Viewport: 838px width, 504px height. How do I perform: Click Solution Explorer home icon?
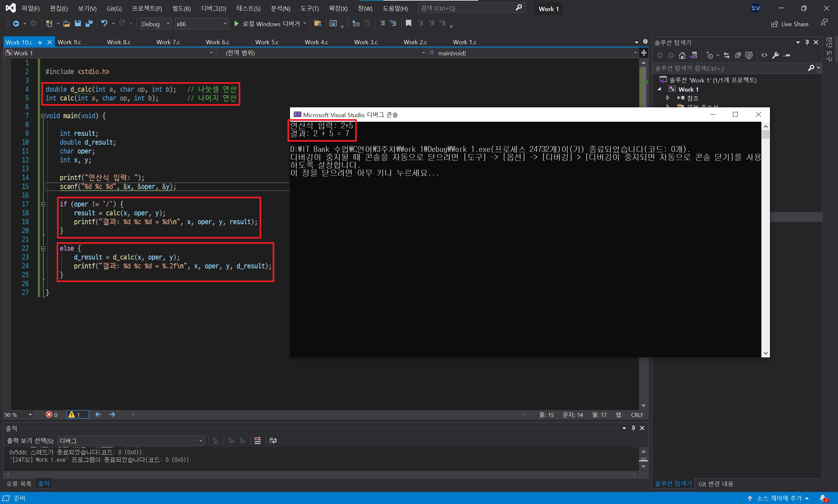click(682, 55)
